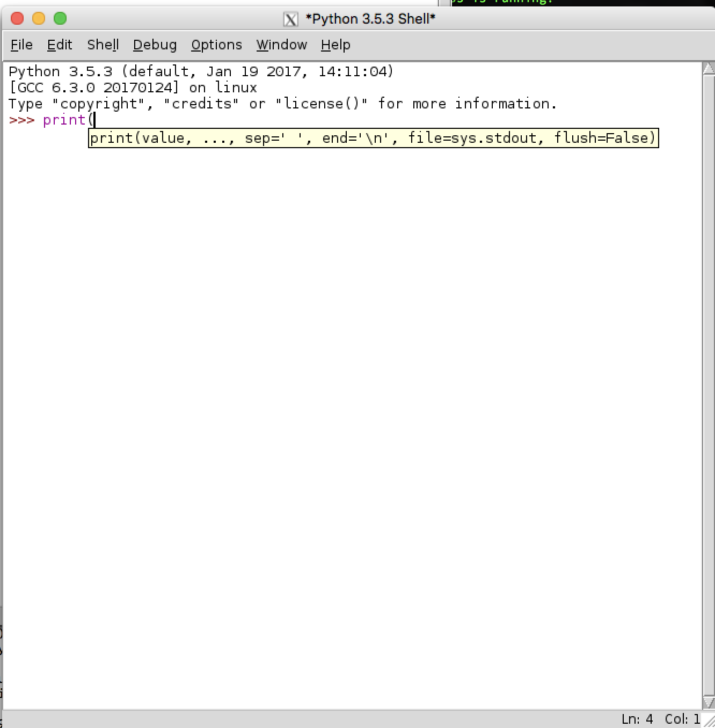This screenshot has width=715, height=728.
Task: Click the yellow minimize window button
Action: [39, 18]
